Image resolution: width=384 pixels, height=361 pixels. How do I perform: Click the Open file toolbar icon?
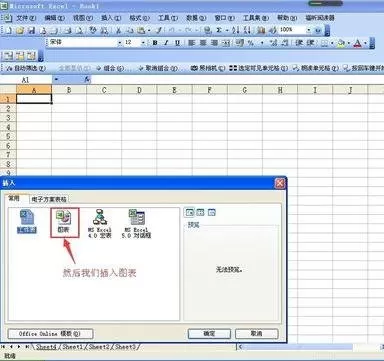pyautogui.click(x=20, y=31)
